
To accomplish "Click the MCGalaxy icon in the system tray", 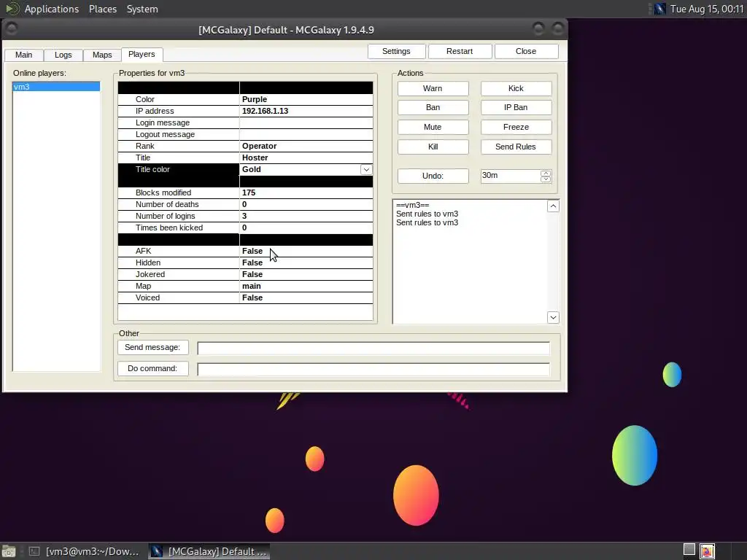I will 659,9.
